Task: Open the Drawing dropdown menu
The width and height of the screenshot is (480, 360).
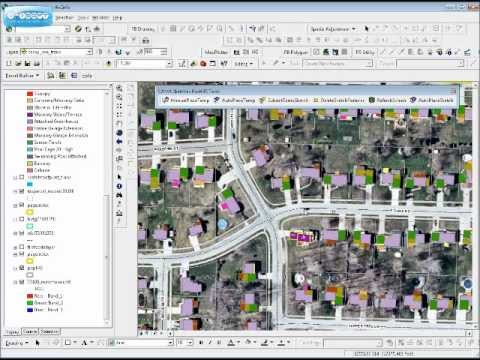Action: click(17, 343)
